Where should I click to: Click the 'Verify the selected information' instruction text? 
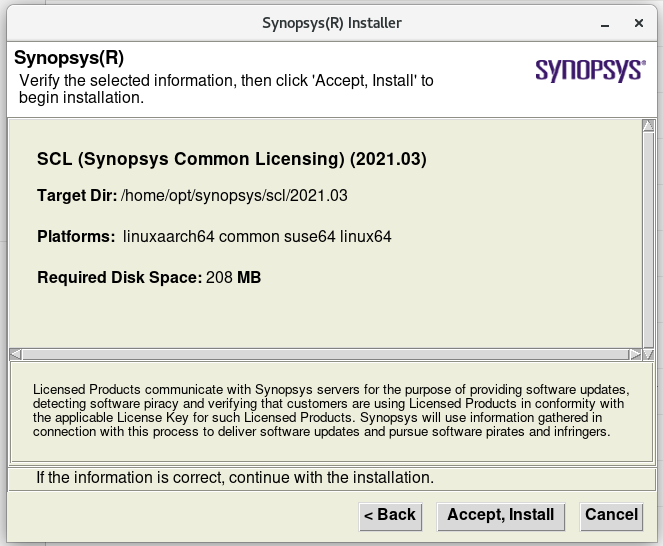pos(226,89)
